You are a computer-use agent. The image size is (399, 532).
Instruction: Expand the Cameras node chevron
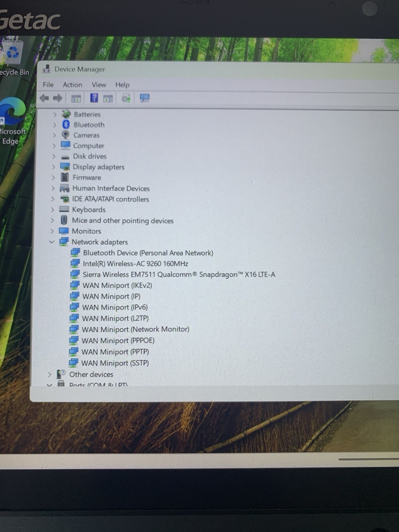(x=54, y=135)
